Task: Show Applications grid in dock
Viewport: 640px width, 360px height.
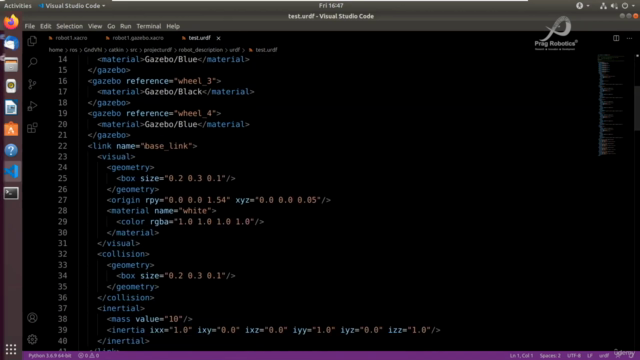Action: pyautogui.click(x=11, y=349)
